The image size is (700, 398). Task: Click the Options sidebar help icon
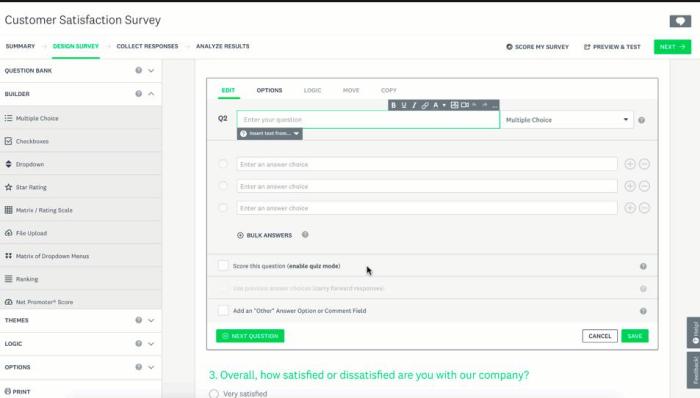(x=138, y=367)
